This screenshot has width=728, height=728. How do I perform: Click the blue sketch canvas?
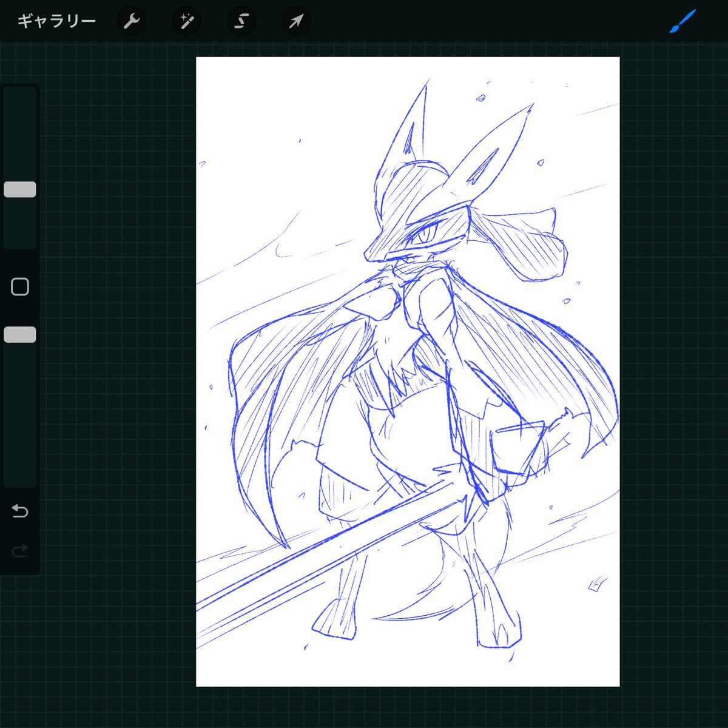[x=408, y=371]
